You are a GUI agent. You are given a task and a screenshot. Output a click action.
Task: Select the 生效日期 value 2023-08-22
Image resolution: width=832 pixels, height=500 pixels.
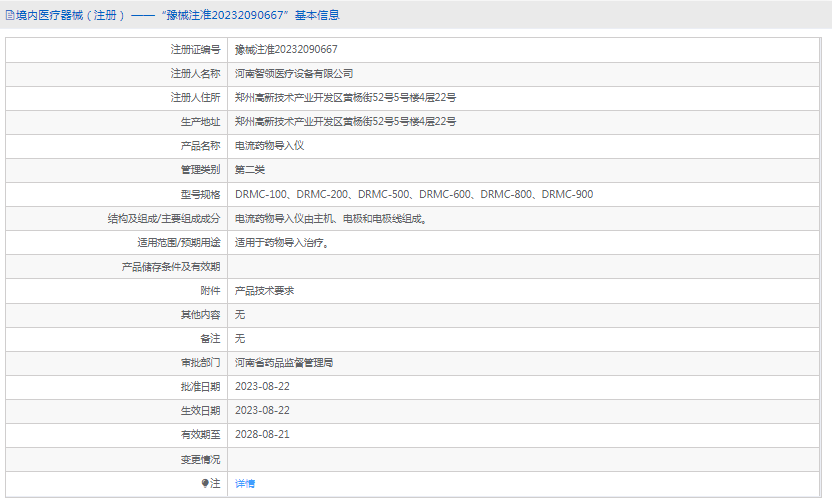[262, 410]
